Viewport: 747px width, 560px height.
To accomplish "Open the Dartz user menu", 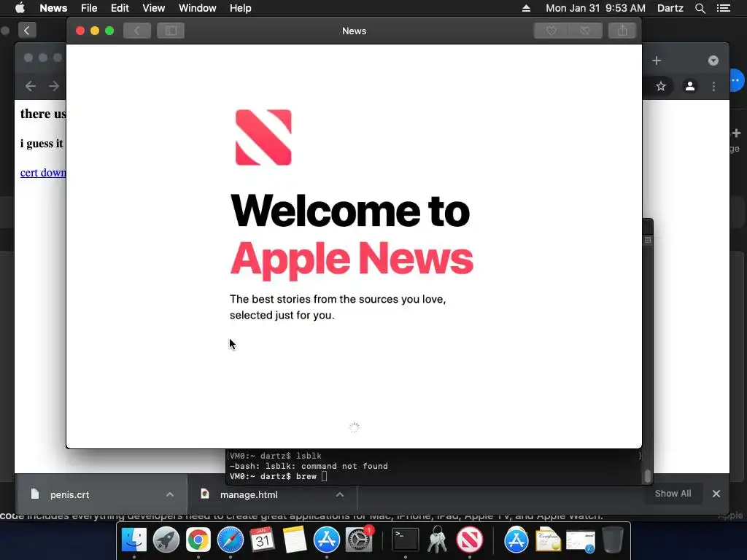I will 670,8.
